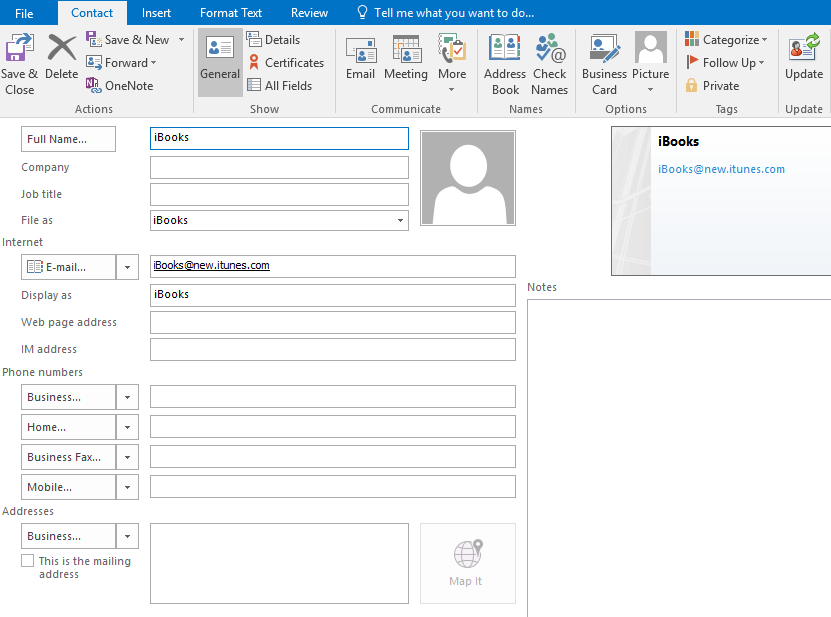The height and width of the screenshot is (617, 831).
Task: Open the Address Book
Action: (505, 65)
